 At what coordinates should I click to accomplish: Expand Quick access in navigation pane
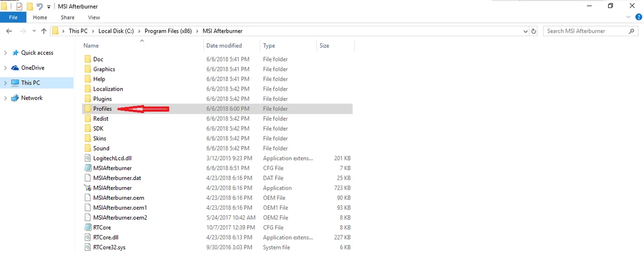point(5,53)
